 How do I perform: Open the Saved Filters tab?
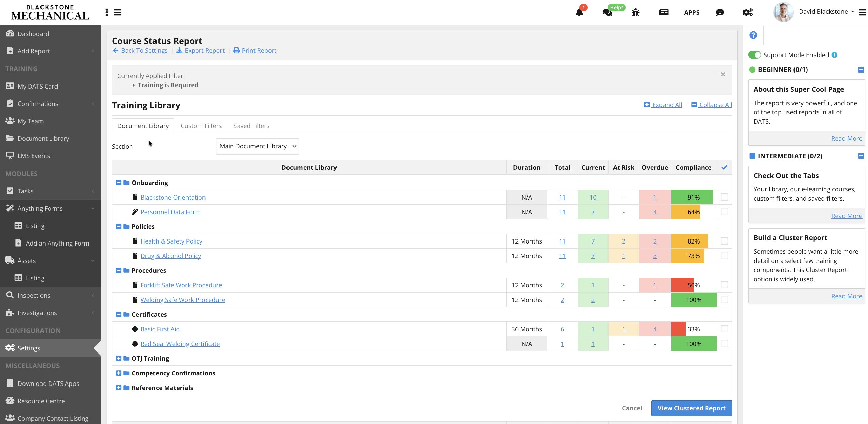(x=251, y=126)
